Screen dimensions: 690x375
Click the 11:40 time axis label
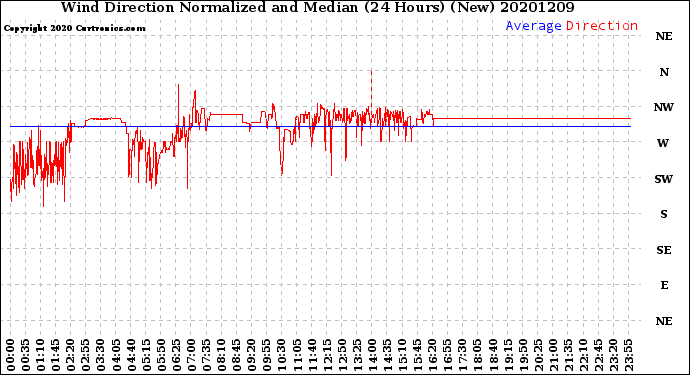point(312,355)
